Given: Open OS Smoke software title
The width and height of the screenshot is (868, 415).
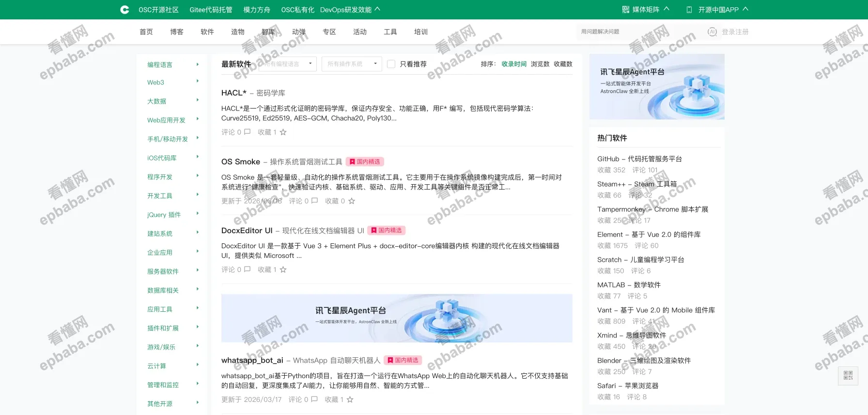Looking at the screenshot, I should pos(241,162).
